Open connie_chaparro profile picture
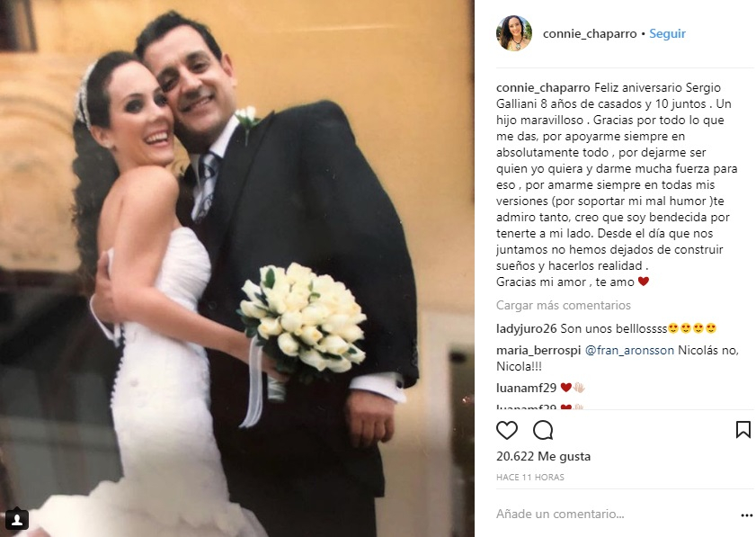Image resolution: width=756 pixels, height=537 pixels. 514,32
